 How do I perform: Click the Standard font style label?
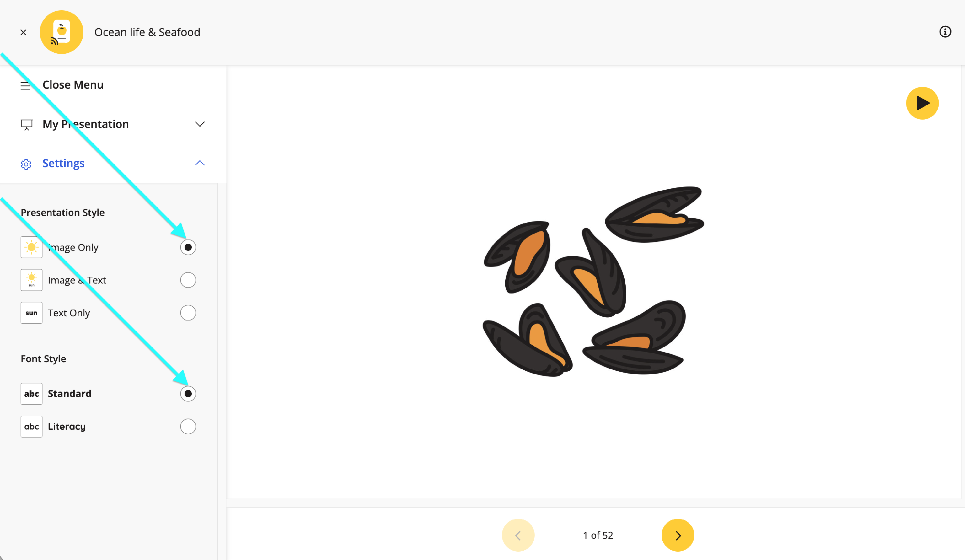pyautogui.click(x=70, y=393)
